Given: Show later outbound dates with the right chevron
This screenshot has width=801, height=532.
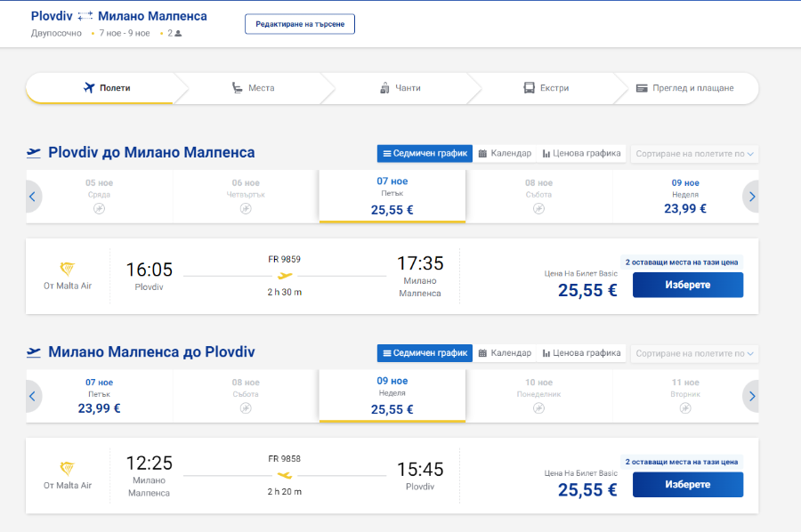Looking at the screenshot, I should click(751, 197).
